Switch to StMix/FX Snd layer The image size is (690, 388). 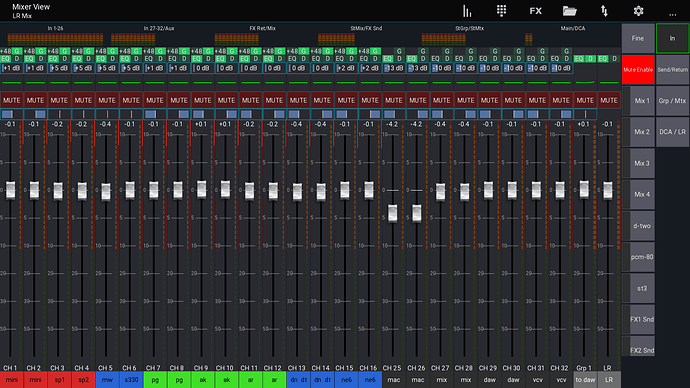[x=366, y=36]
